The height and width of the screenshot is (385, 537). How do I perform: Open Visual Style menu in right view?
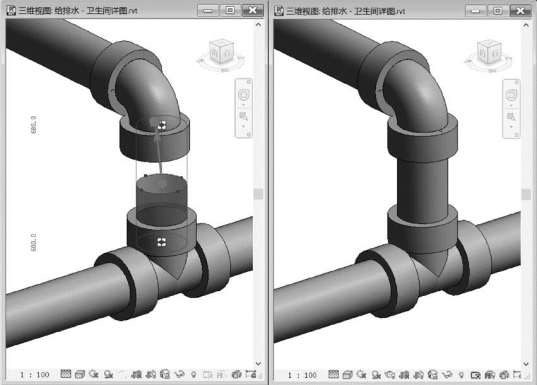coord(348,375)
